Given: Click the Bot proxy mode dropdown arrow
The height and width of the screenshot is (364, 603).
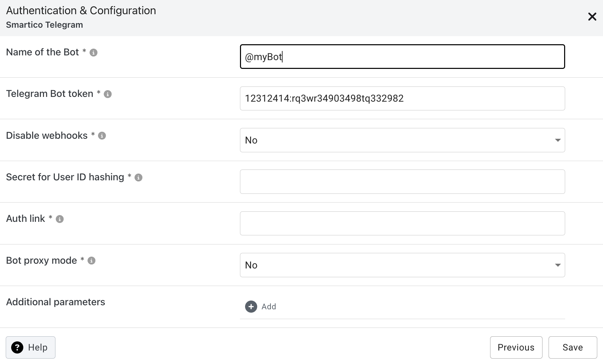Looking at the screenshot, I should [x=558, y=265].
